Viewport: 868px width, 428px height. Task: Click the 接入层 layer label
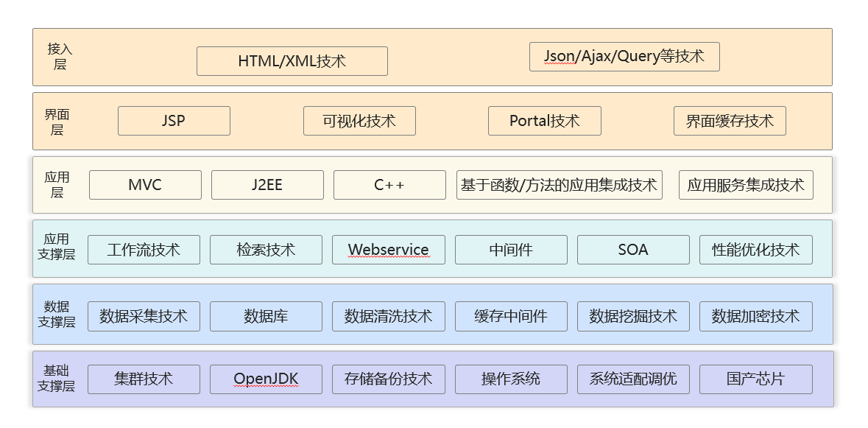[60, 57]
